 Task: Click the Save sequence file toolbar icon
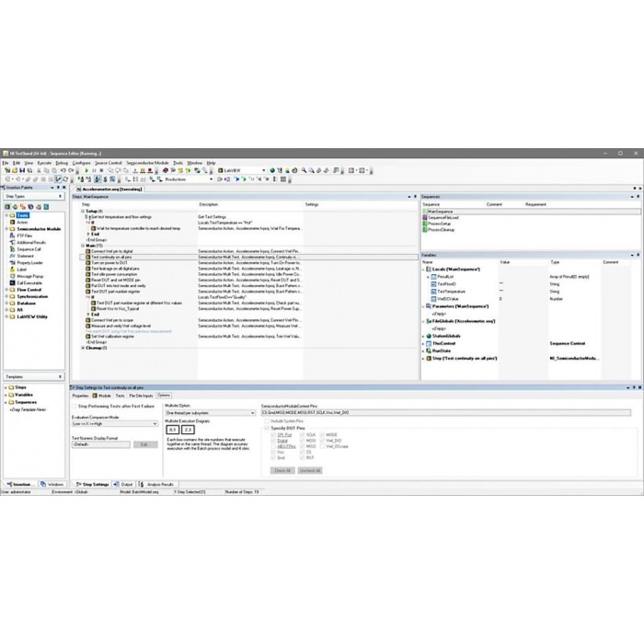[x=23, y=170]
